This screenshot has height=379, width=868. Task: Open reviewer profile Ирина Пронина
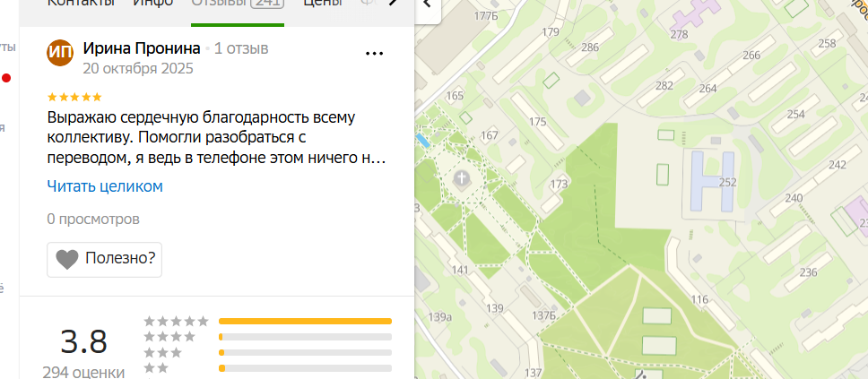coord(142,48)
